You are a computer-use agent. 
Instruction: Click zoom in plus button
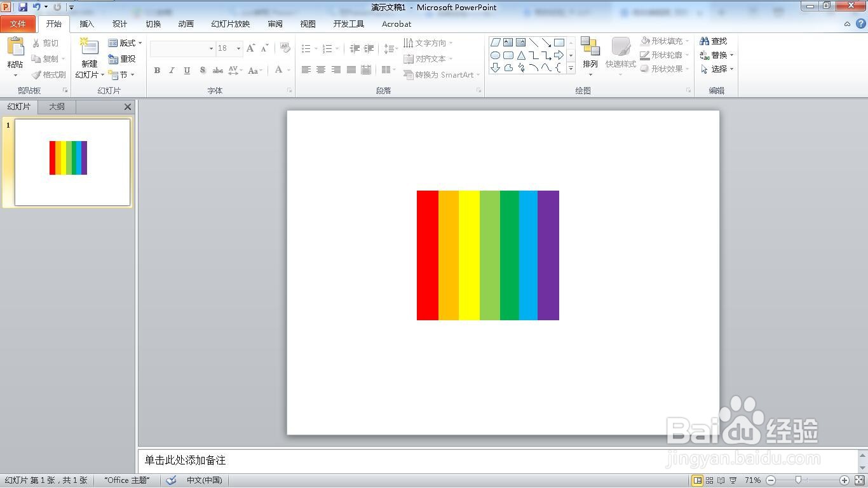pyautogui.click(x=844, y=480)
